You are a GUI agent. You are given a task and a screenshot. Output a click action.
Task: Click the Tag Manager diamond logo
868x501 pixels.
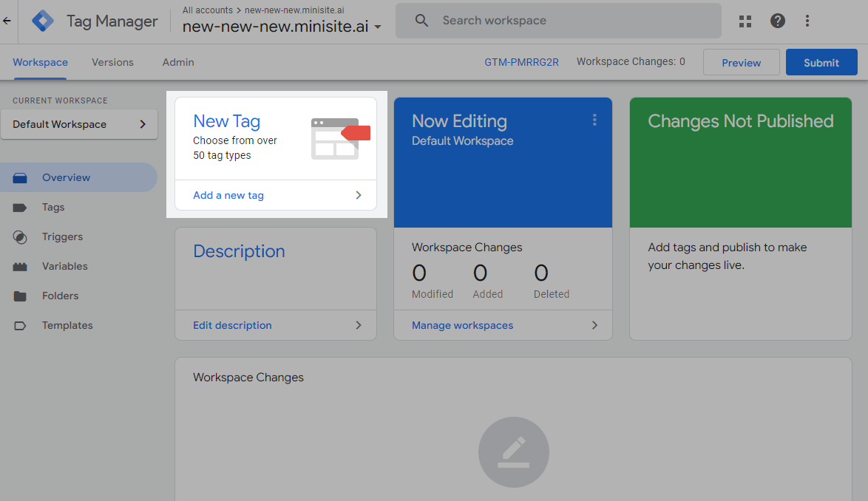point(43,20)
